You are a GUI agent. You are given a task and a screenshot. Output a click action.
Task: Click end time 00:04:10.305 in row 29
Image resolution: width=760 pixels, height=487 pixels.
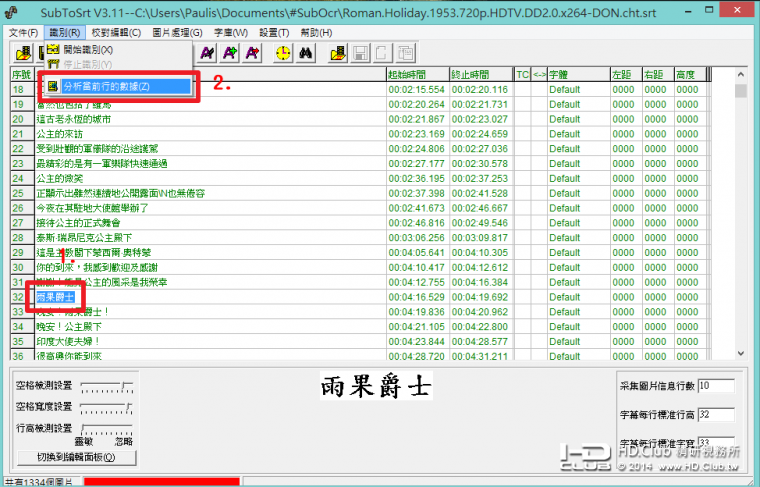[480, 252]
